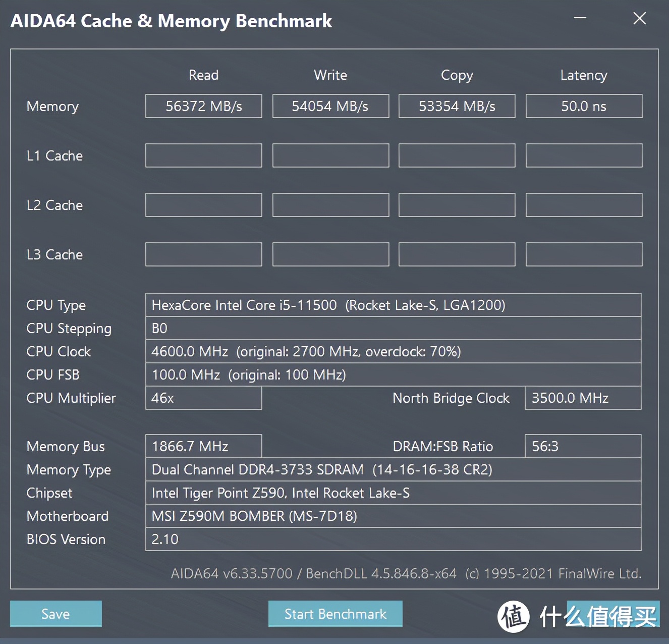669x644 pixels.
Task: Click the Memory row label
Action: tap(52, 106)
